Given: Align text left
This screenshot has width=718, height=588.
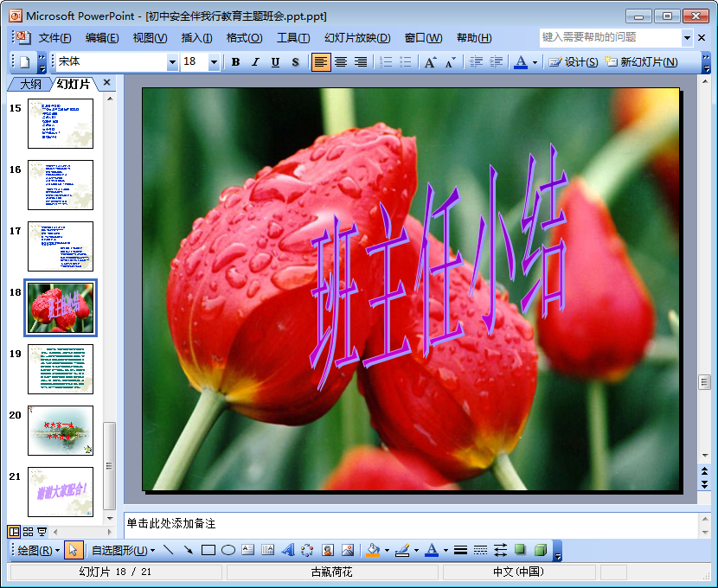Looking at the screenshot, I should (321, 61).
